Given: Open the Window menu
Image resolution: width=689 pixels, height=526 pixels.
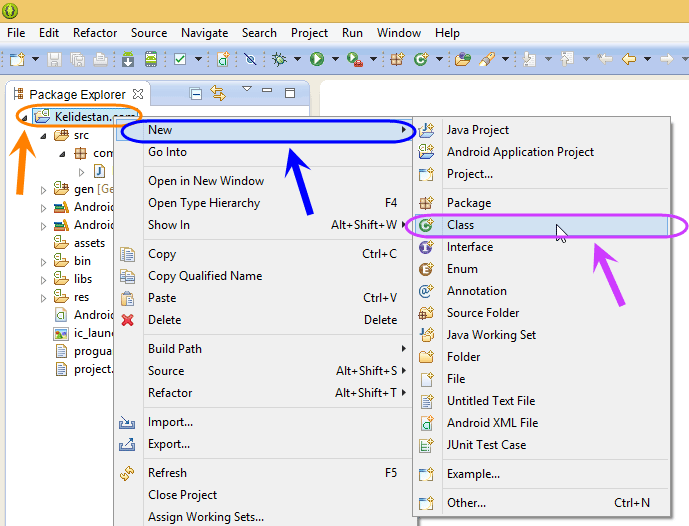Looking at the screenshot, I should (x=399, y=33).
